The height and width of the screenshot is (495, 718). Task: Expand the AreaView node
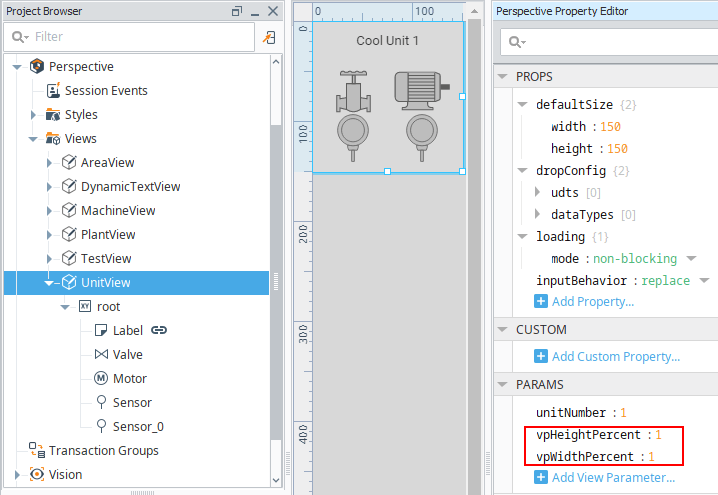click(x=49, y=163)
